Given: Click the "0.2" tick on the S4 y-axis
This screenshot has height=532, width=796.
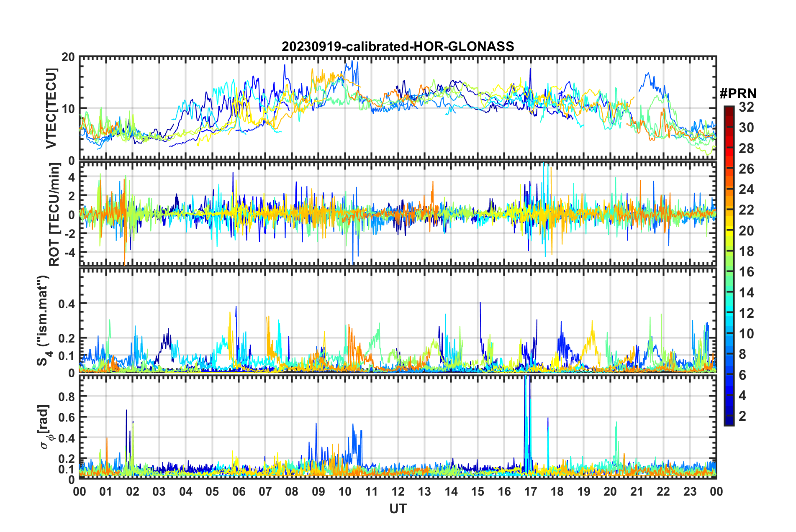Looking at the screenshot, I should pyautogui.click(x=67, y=338).
